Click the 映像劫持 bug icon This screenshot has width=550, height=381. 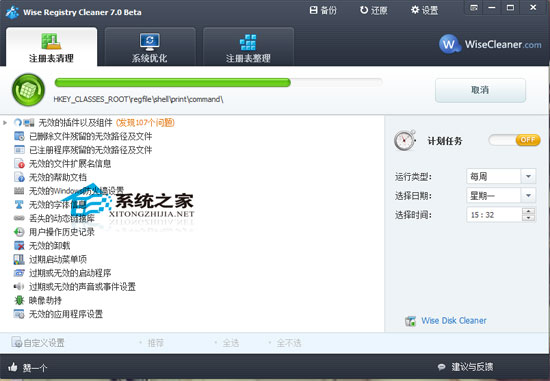coord(19,300)
